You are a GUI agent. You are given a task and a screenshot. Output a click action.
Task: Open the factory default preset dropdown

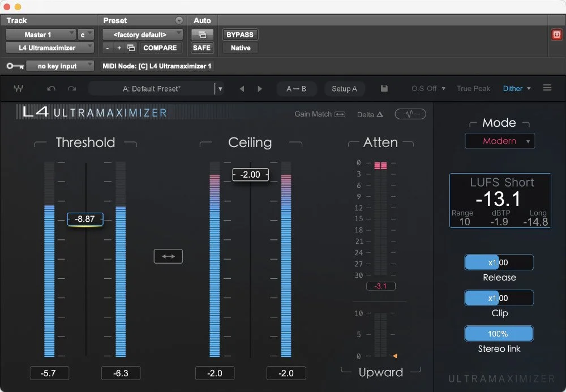point(143,35)
